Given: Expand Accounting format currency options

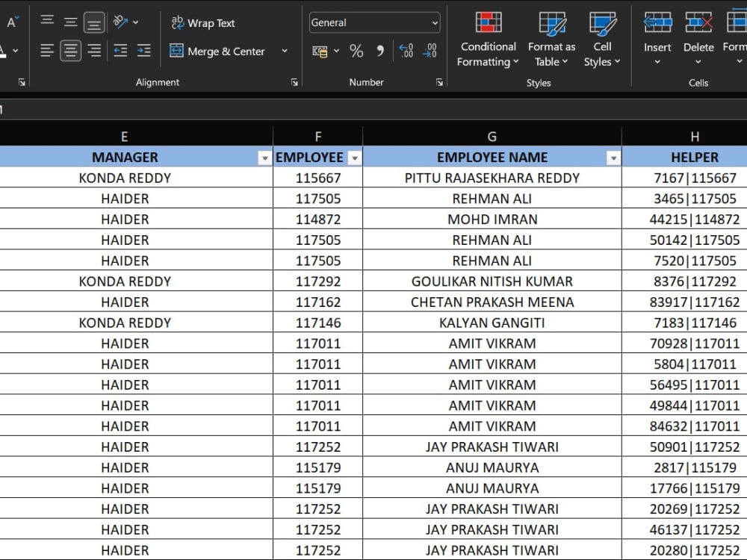Looking at the screenshot, I should point(336,51).
